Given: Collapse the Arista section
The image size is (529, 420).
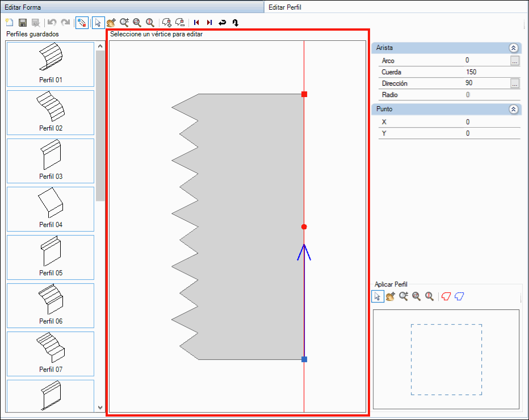Looking at the screenshot, I should [514, 48].
